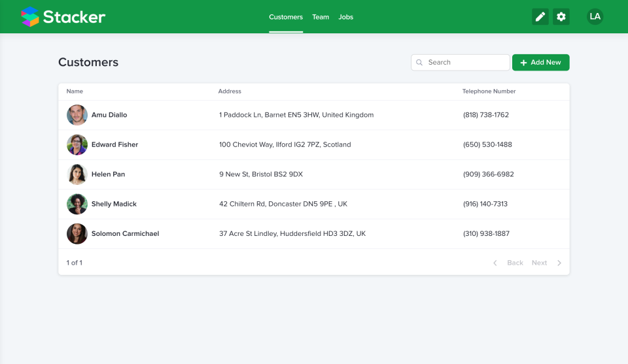Switch to the Customers tab

pyautogui.click(x=286, y=17)
